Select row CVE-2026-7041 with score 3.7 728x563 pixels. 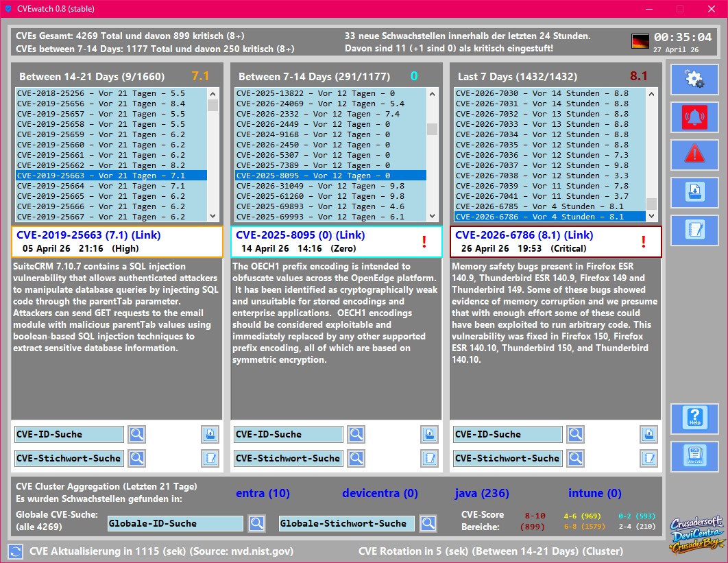pyautogui.click(x=550, y=196)
